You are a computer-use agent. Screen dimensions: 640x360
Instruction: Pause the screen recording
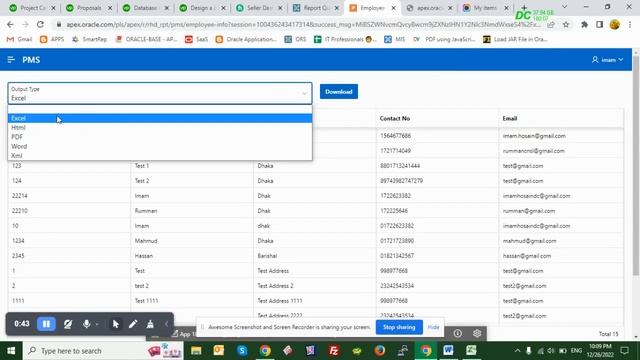pyautogui.click(x=46, y=324)
